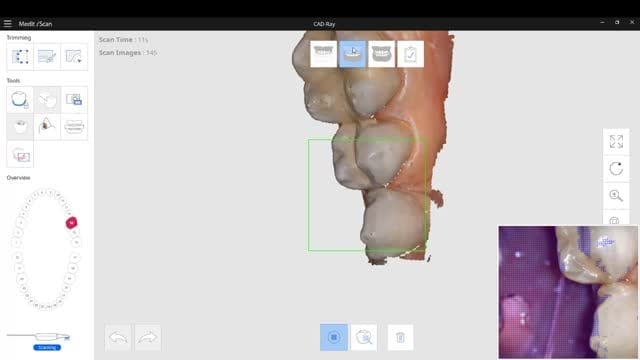This screenshot has width=640, height=360.
Task: Toggle the occlusion analysis tool
Action: point(47,127)
